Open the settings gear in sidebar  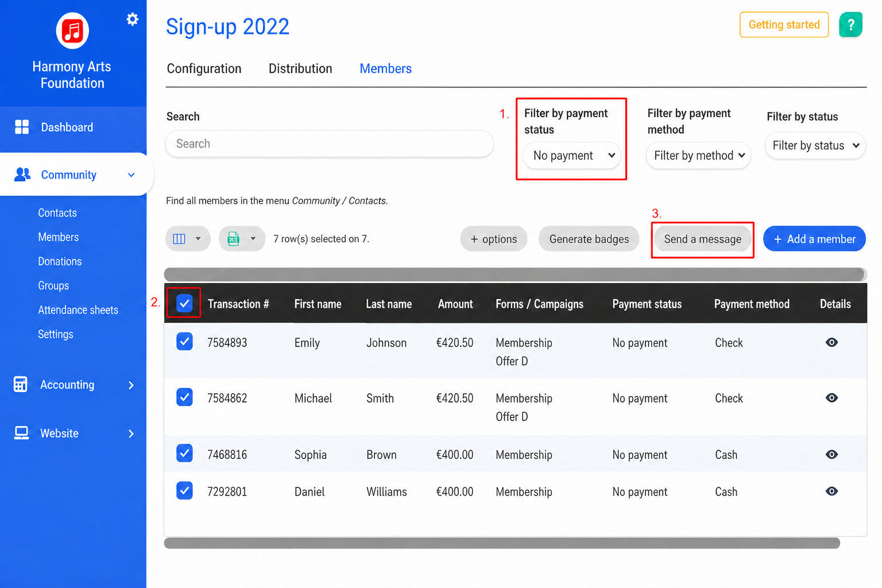tap(133, 20)
